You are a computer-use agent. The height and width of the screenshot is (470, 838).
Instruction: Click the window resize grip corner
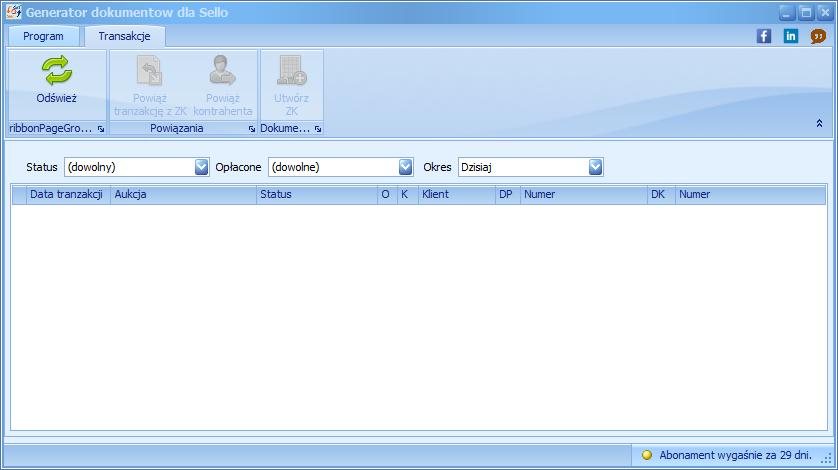pos(827,459)
